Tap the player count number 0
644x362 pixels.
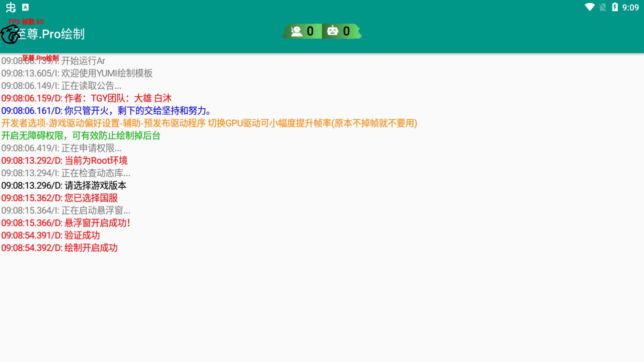tap(310, 31)
